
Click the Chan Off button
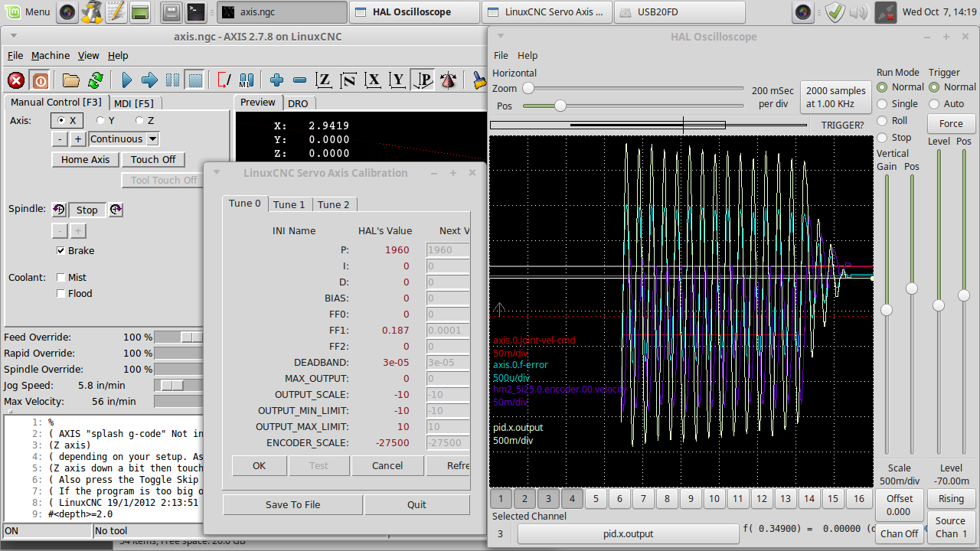(900, 533)
